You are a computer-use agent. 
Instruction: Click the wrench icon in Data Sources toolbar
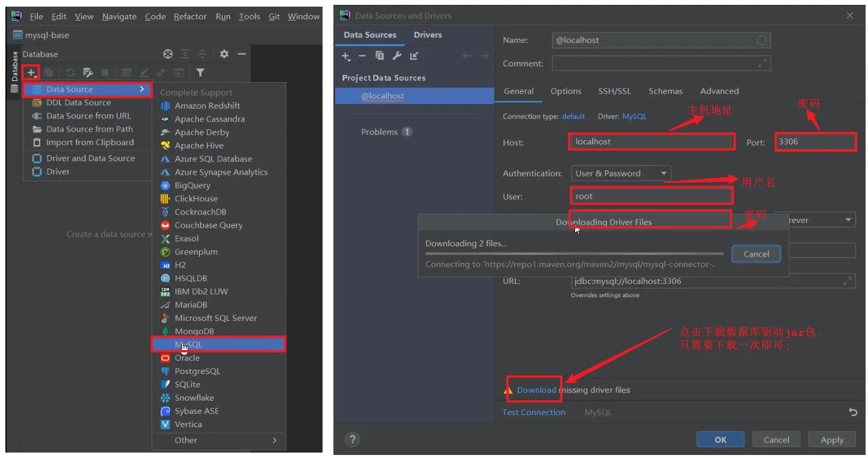397,56
